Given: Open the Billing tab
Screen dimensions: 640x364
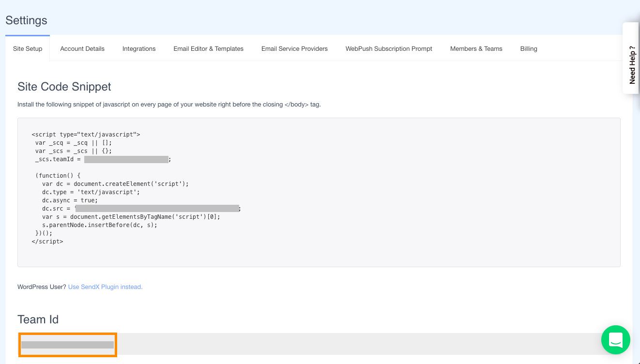Looking at the screenshot, I should 529,48.
